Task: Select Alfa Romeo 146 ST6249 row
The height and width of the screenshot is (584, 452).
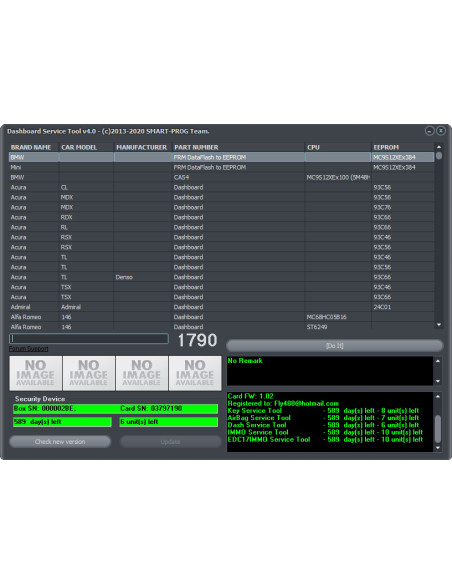Action: point(222,327)
